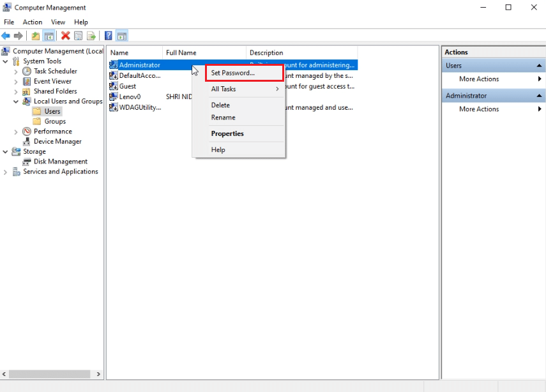Click the Disk Management icon
The height and width of the screenshot is (392, 546).
(26, 162)
